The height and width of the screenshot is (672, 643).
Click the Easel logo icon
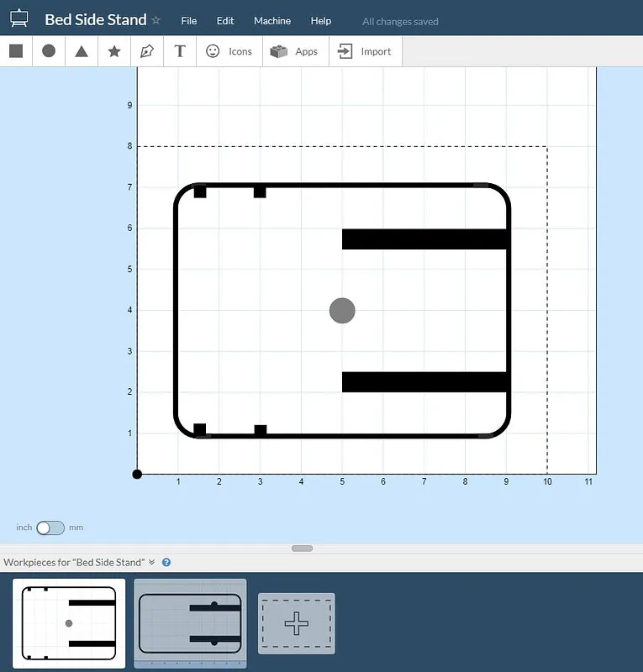click(18, 19)
